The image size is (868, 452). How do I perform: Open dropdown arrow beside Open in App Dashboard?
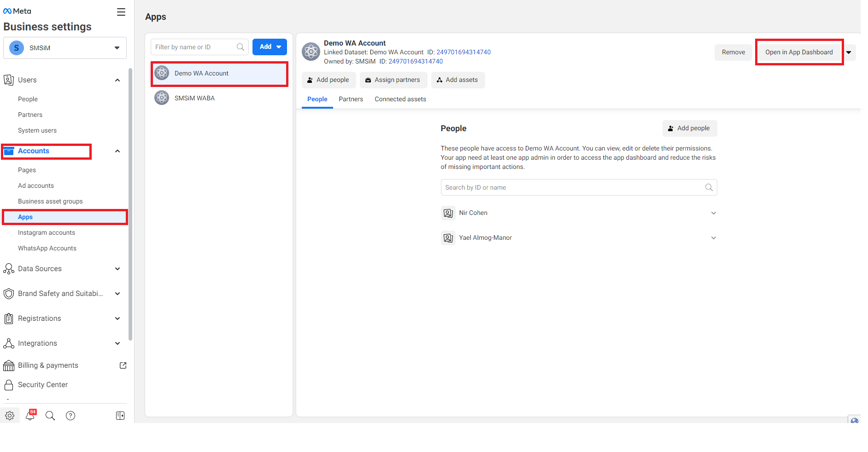tap(849, 52)
